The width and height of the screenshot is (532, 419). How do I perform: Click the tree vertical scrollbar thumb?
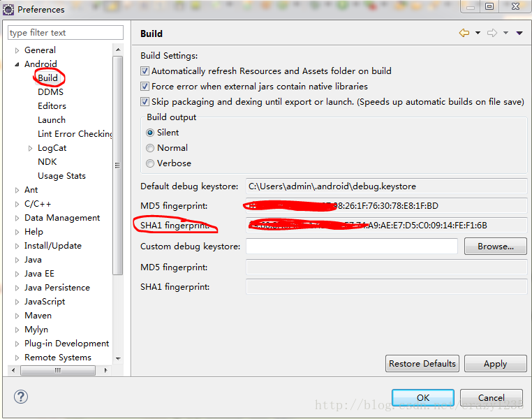coord(118,166)
